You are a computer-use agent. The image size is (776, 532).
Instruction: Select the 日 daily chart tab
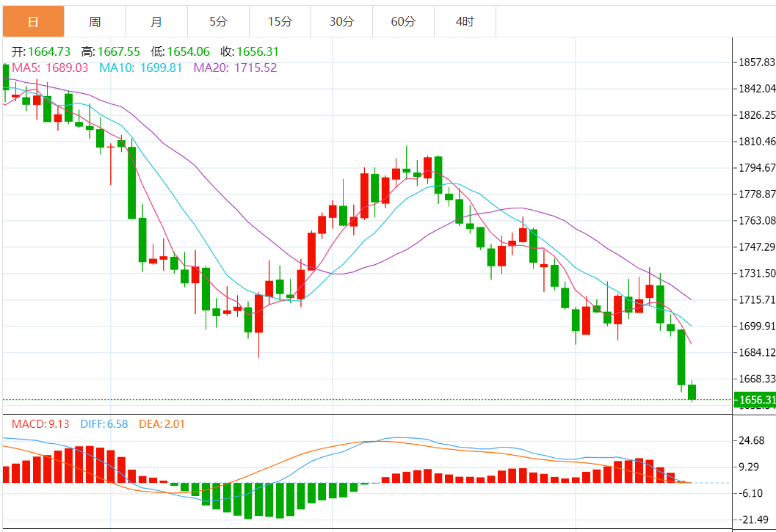(33, 21)
